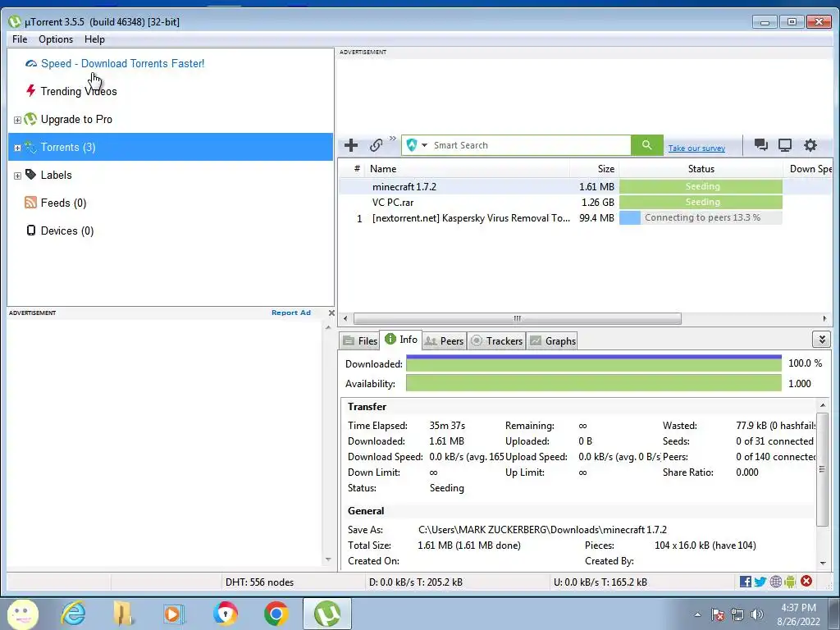Open Internet Explorer from the taskbar
The image size is (840, 630).
coord(73,614)
